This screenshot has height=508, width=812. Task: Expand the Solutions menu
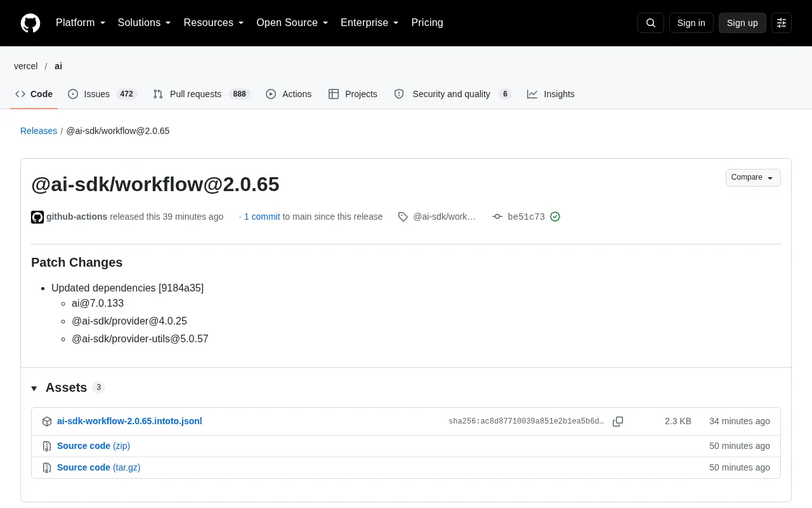145,23
